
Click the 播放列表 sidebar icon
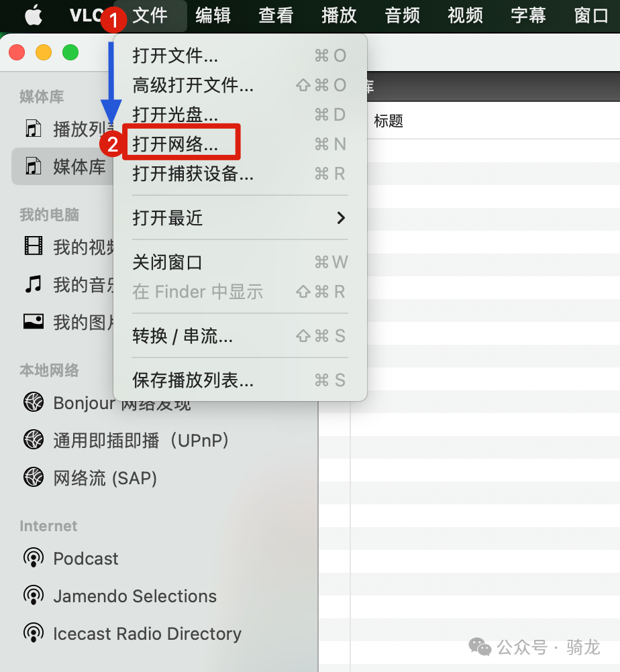pyautogui.click(x=34, y=129)
